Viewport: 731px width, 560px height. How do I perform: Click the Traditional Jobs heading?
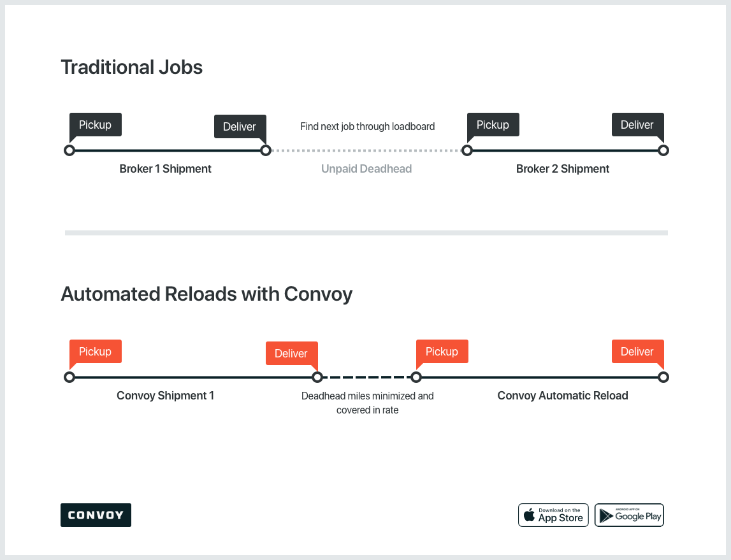coord(132,68)
